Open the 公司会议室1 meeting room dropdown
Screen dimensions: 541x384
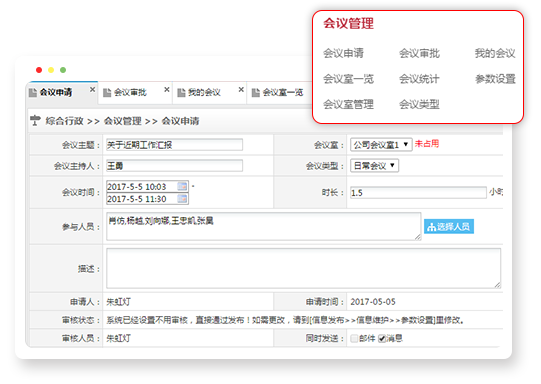tap(381, 145)
